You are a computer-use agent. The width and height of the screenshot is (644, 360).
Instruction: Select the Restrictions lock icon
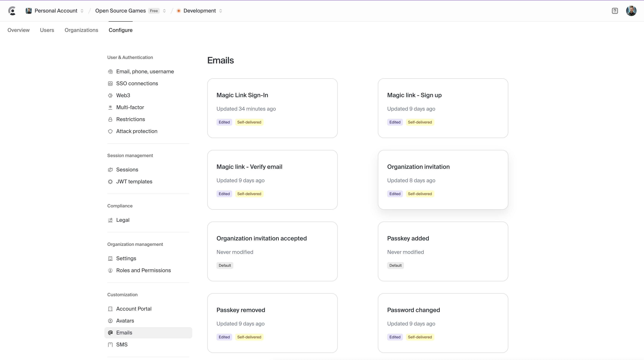(x=111, y=119)
